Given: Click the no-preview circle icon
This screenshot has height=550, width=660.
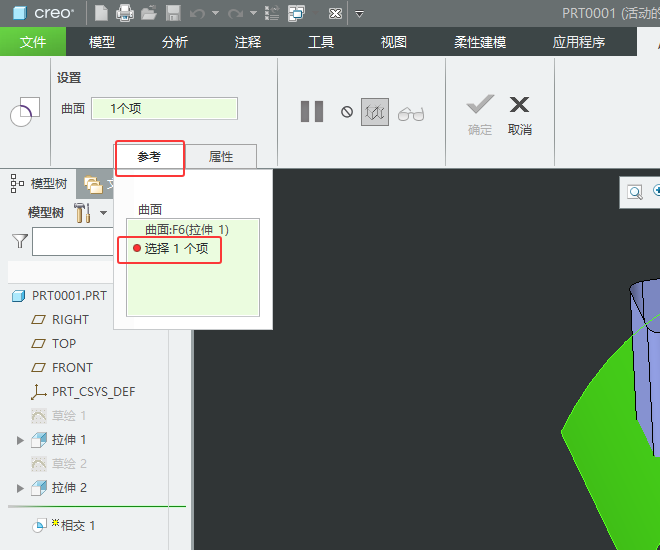Looking at the screenshot, I should 347,112.
